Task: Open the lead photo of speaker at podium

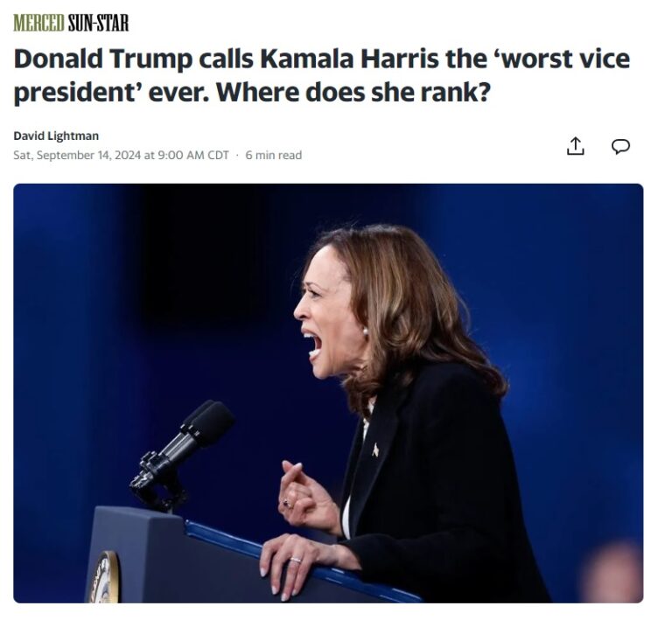Action: 328,393
